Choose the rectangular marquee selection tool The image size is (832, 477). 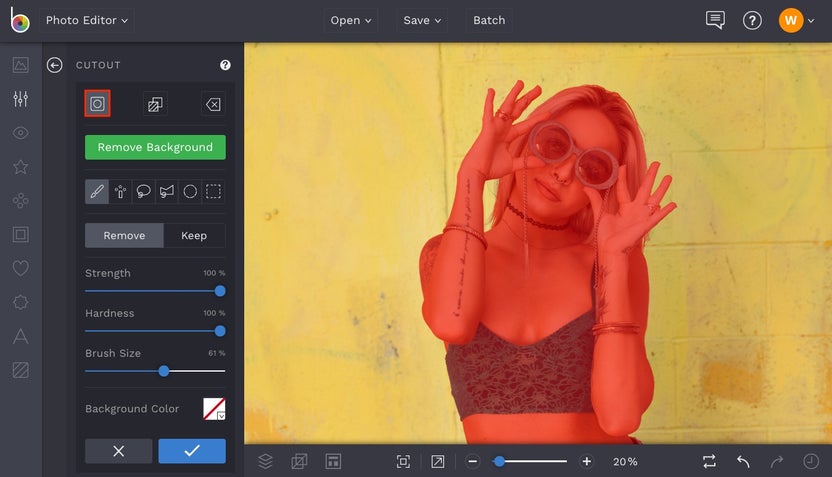tap(213, 191)
